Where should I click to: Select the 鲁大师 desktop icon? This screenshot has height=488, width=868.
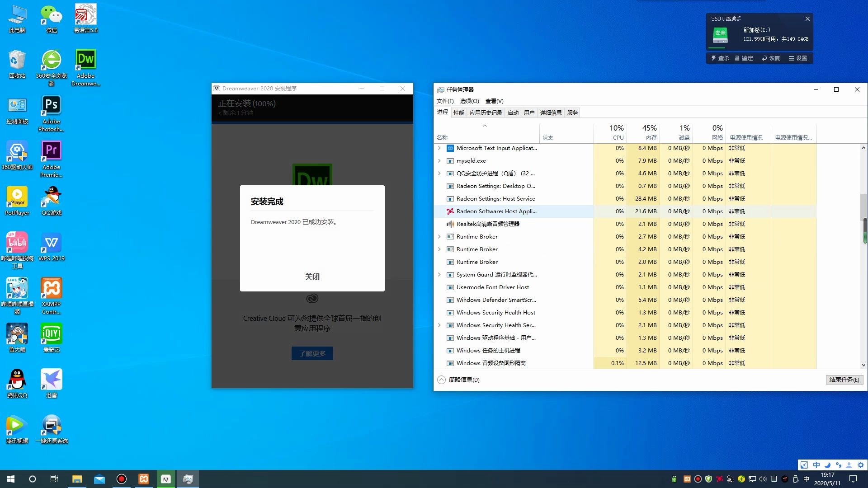[17, 338]
